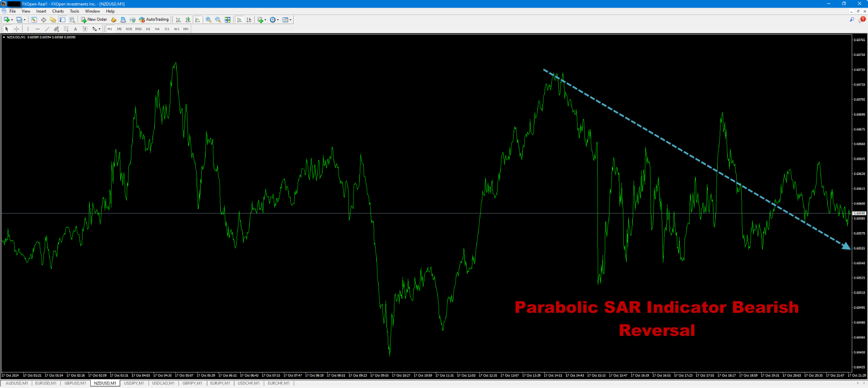Open the search magnifier at top right

pyautogui.click(x=852, y=19)
